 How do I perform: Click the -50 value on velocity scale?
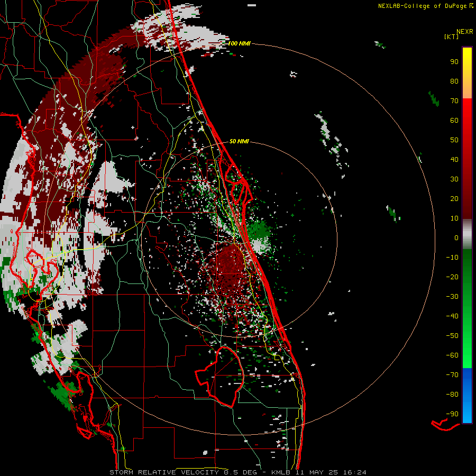452,336
